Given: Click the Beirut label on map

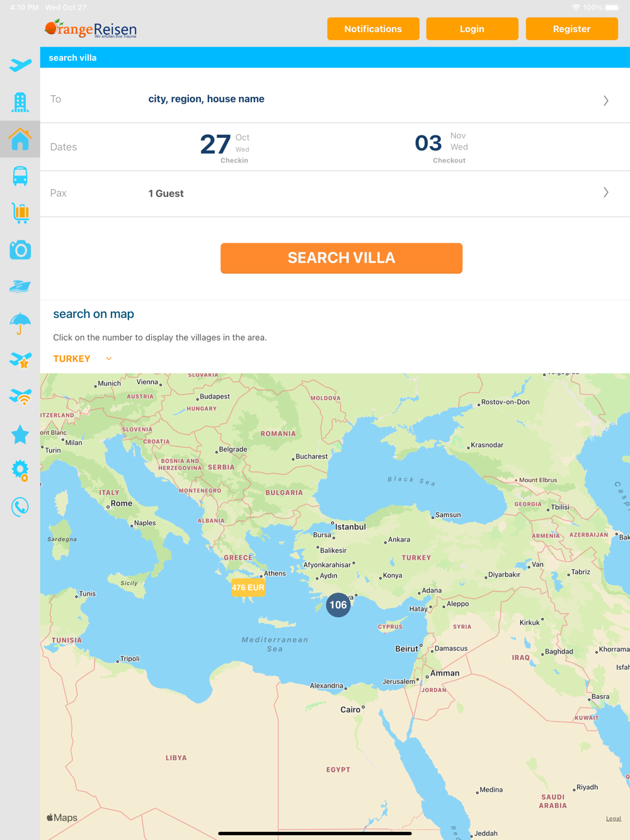Looking at the screenshot, I should tap(406, 649).
